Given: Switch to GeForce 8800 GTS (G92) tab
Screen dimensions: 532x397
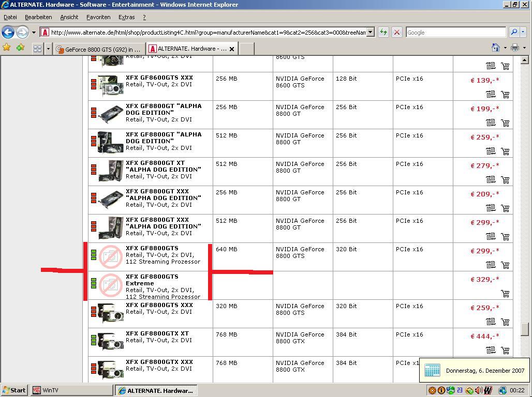Looking at the screenshot, I should click(x=99, y=49).
